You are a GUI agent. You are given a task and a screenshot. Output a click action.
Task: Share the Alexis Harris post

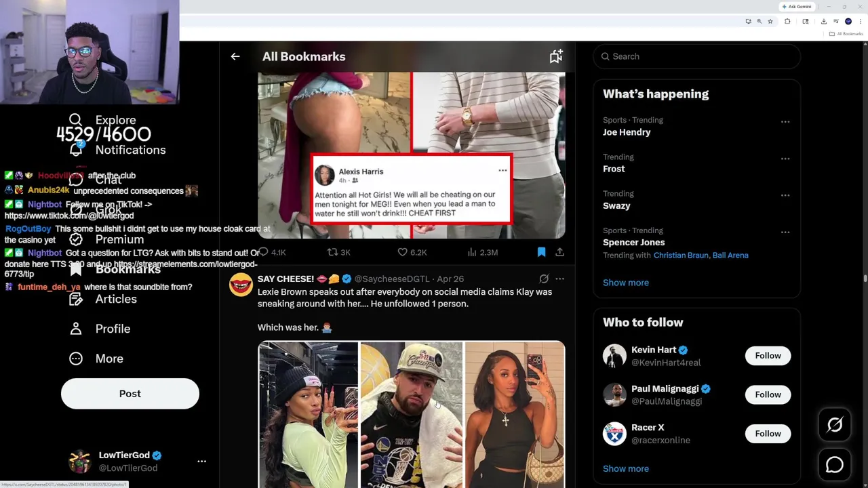tap(559, 252)
